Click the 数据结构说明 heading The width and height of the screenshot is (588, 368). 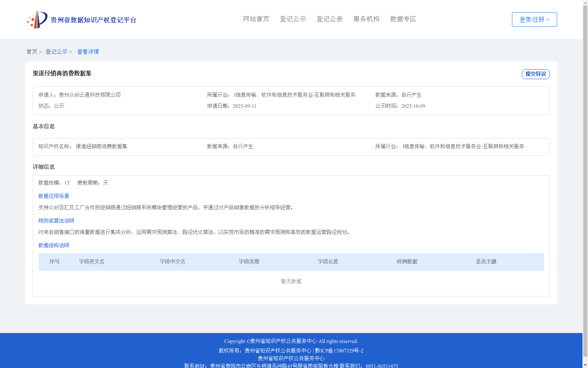coord(54,245)
